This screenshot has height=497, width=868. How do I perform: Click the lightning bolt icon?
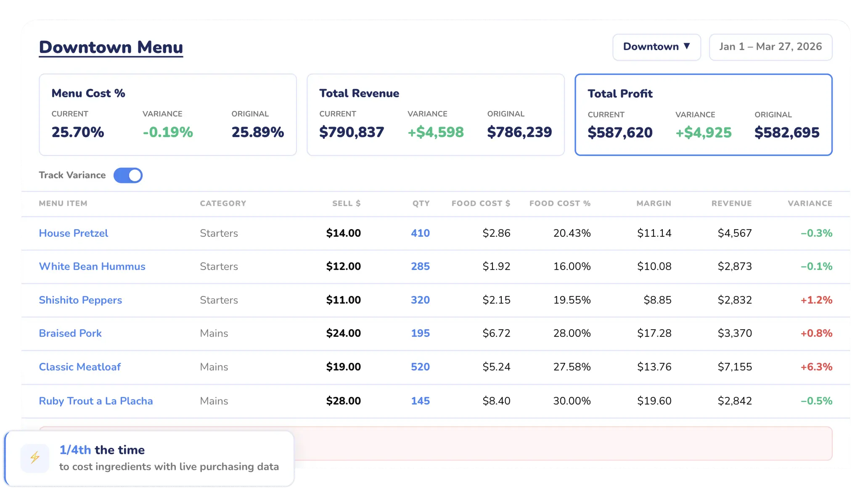click(35, 458)
